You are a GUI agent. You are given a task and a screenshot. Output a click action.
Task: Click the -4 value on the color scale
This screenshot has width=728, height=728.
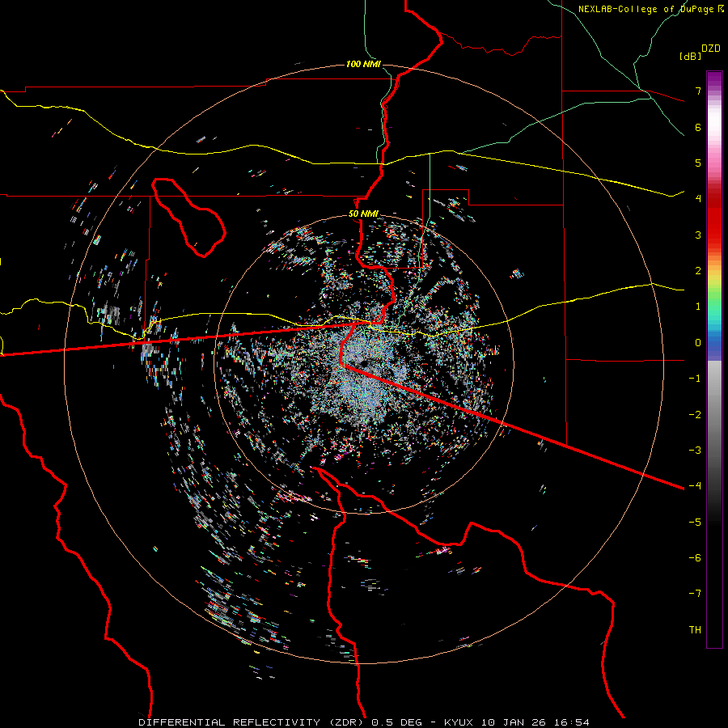(x=695, y=485)
